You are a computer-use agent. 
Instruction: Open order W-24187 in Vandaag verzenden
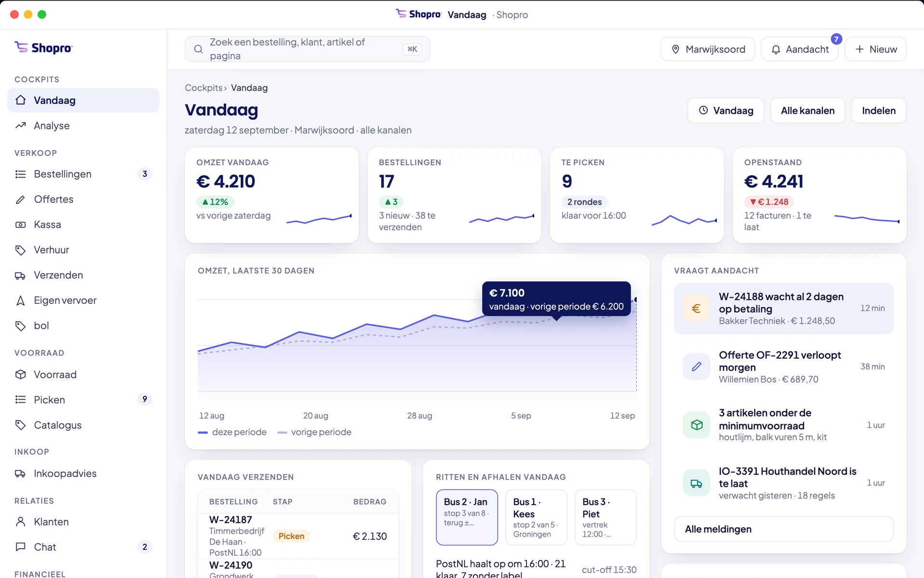click(298, 536)
